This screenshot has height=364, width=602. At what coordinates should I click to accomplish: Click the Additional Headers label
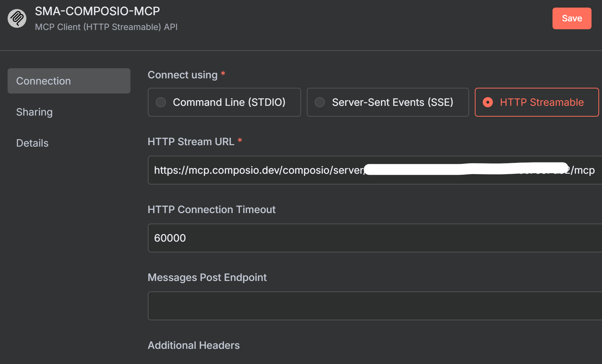pos(194,345)
